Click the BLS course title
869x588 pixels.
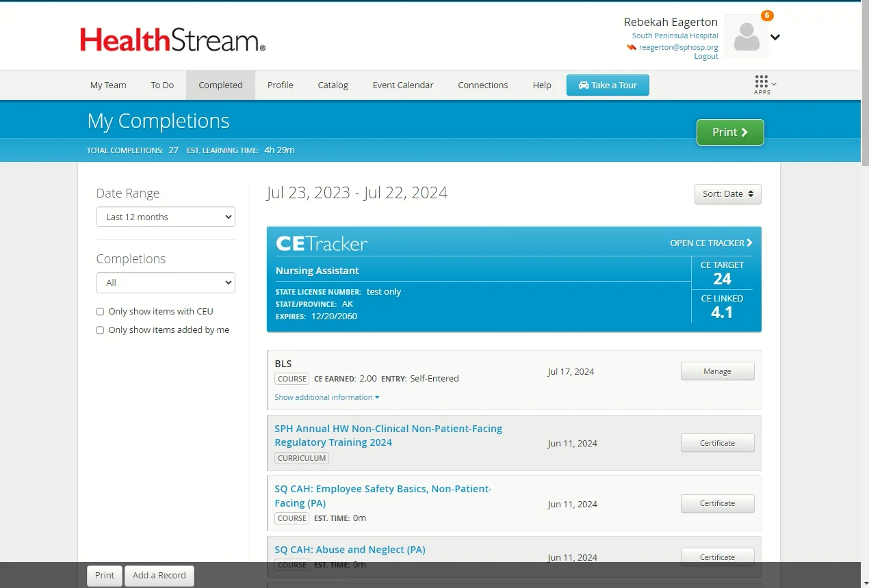coord(283,364)
